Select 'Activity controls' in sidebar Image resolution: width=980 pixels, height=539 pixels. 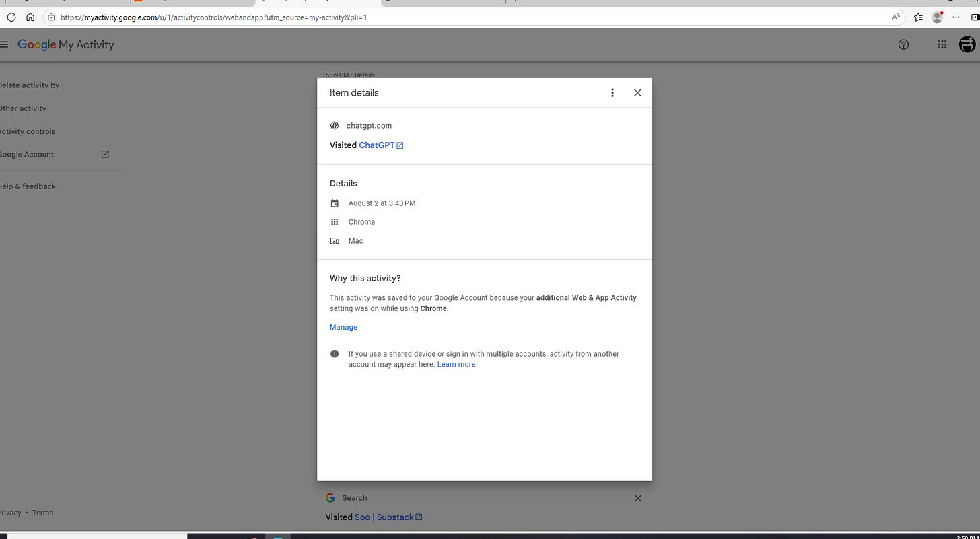point(27,131)
